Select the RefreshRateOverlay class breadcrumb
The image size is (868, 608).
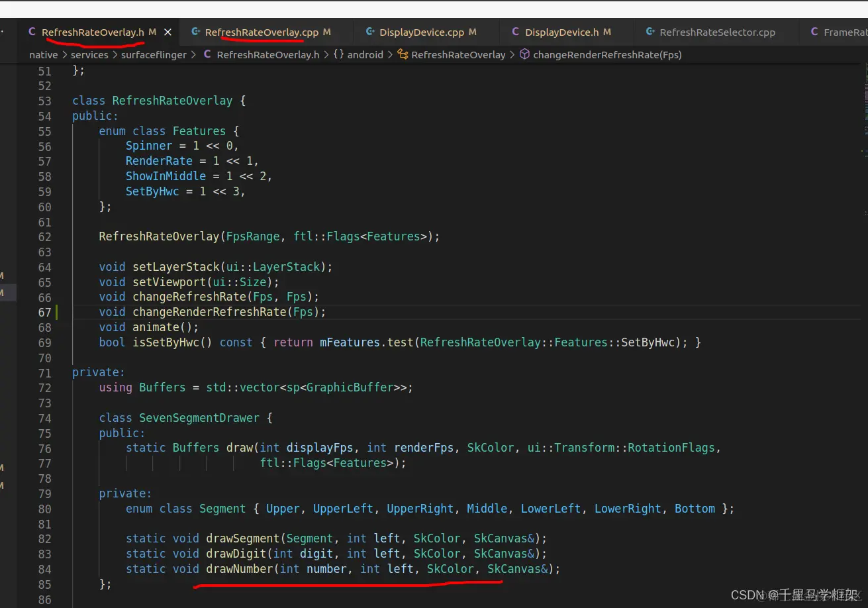point(458,55)
